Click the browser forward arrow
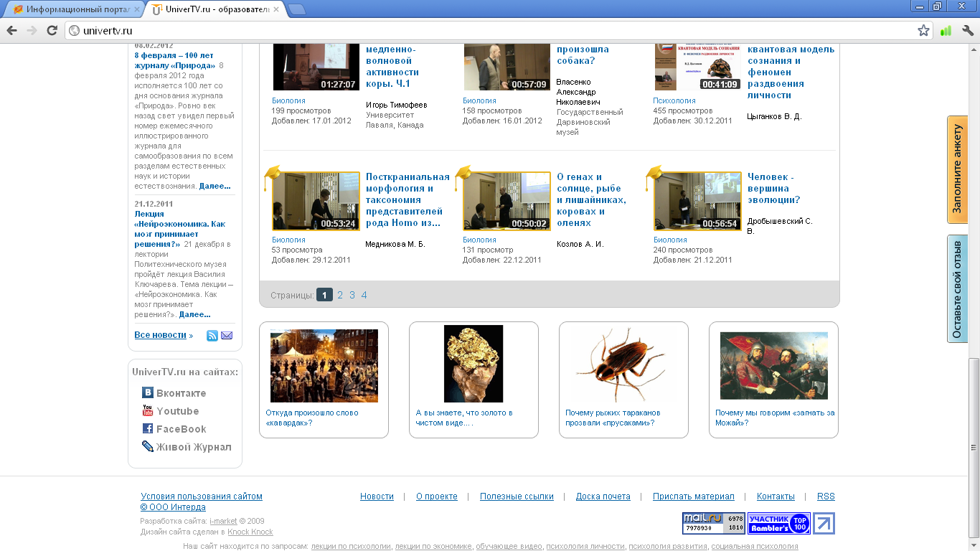The height and width of the screenshot is (551, 980). 32,31
